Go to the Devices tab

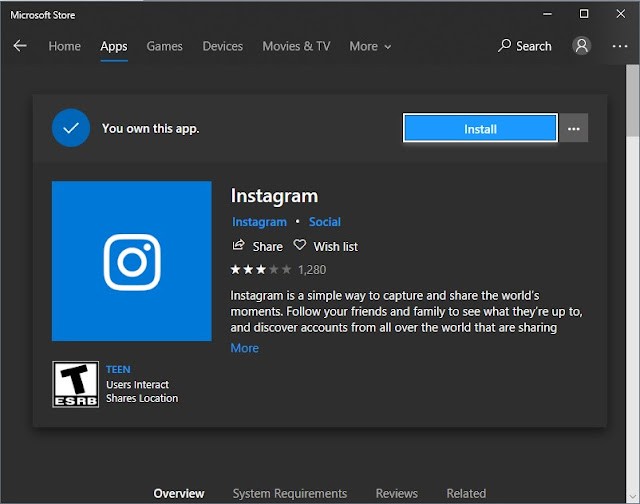222,46
